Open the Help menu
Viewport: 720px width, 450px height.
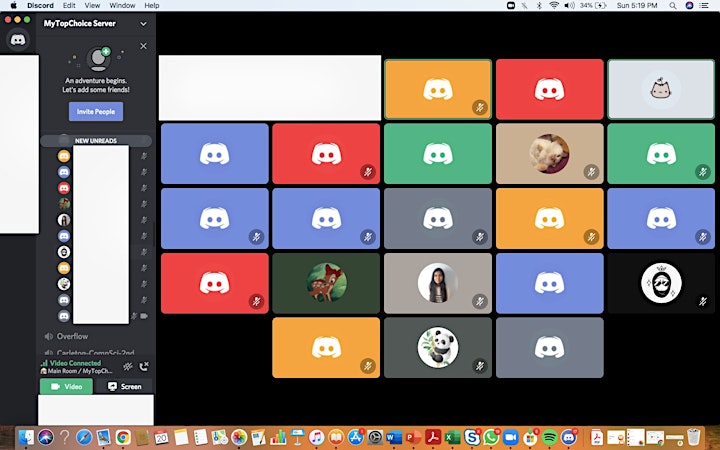(152, 6)
